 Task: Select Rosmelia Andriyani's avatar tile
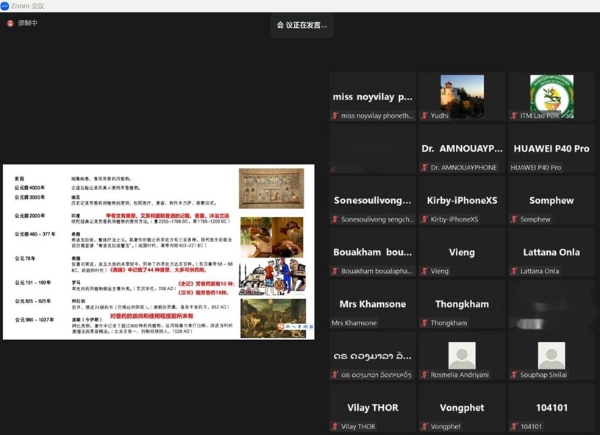(x=461, y=356)
